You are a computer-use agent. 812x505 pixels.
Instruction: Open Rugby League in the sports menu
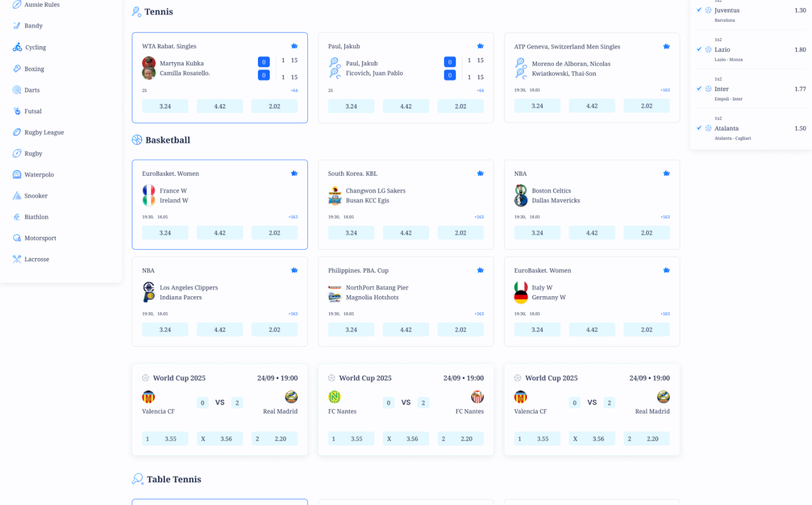point(44,132)
